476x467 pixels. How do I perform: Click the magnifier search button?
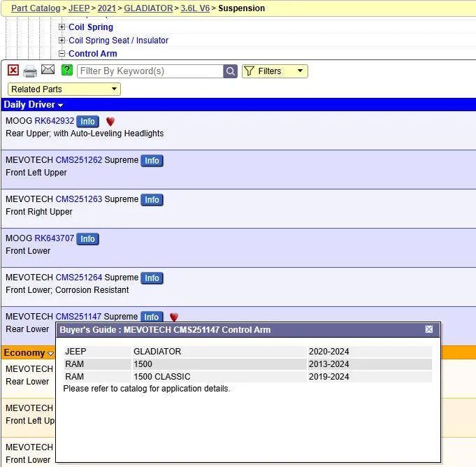pos(230,71)
